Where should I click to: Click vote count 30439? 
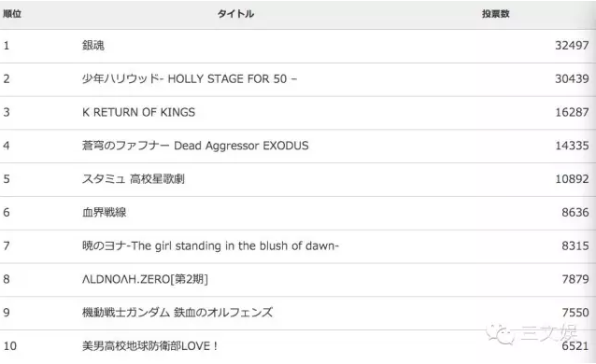click(x=572, y=78)
